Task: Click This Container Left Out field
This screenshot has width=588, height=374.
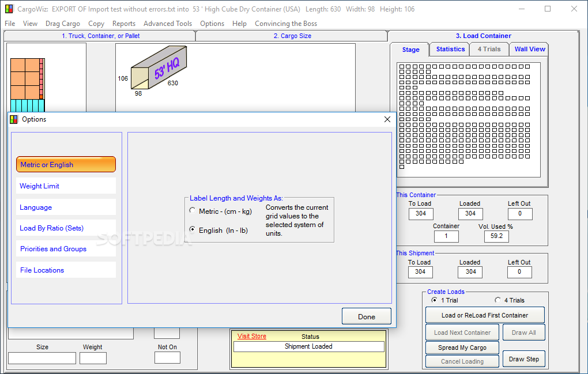Action: 520,214
